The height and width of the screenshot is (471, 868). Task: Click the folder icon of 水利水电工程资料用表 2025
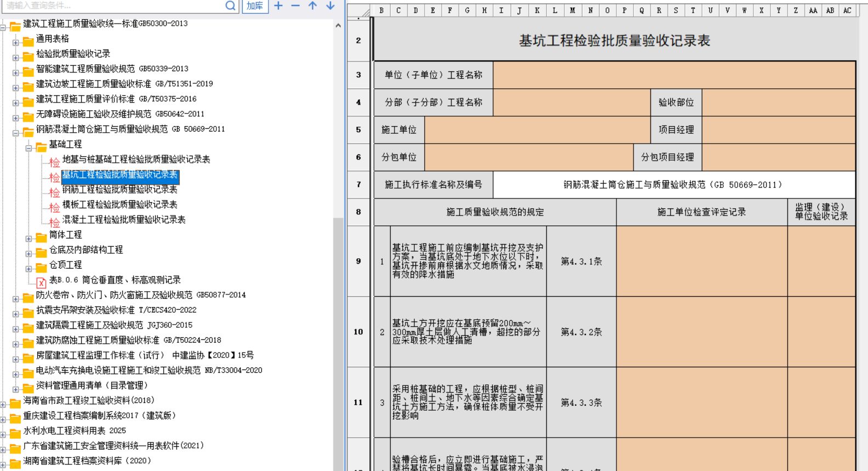point(15,434)
